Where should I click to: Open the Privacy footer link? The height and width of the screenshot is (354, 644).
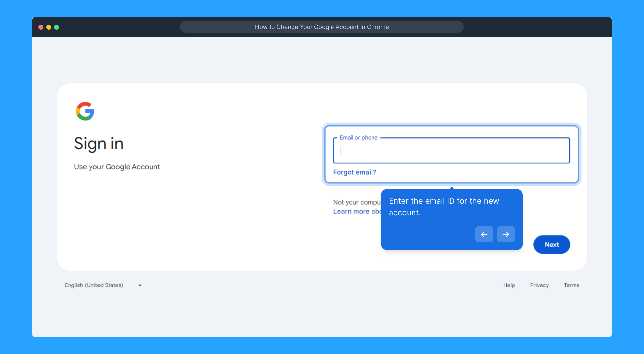pyautogui.click(x=539, y=285)
